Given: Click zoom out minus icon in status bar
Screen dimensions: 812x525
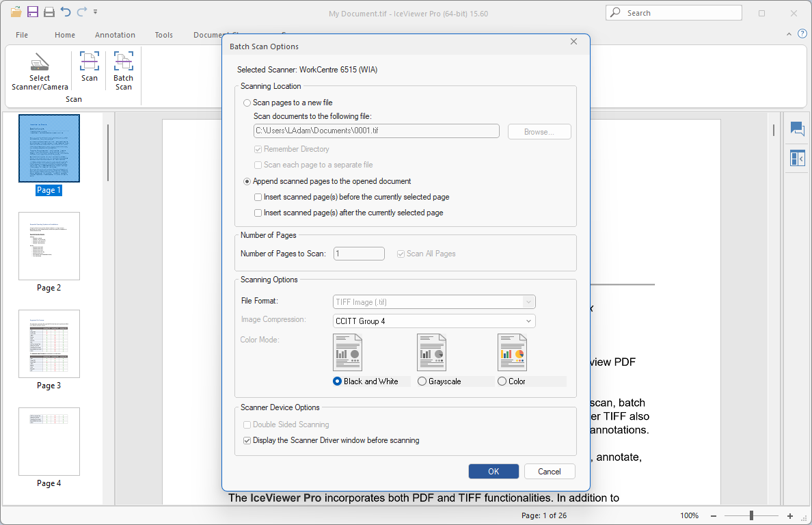Looking at the screenshot, I should [713, 515].
